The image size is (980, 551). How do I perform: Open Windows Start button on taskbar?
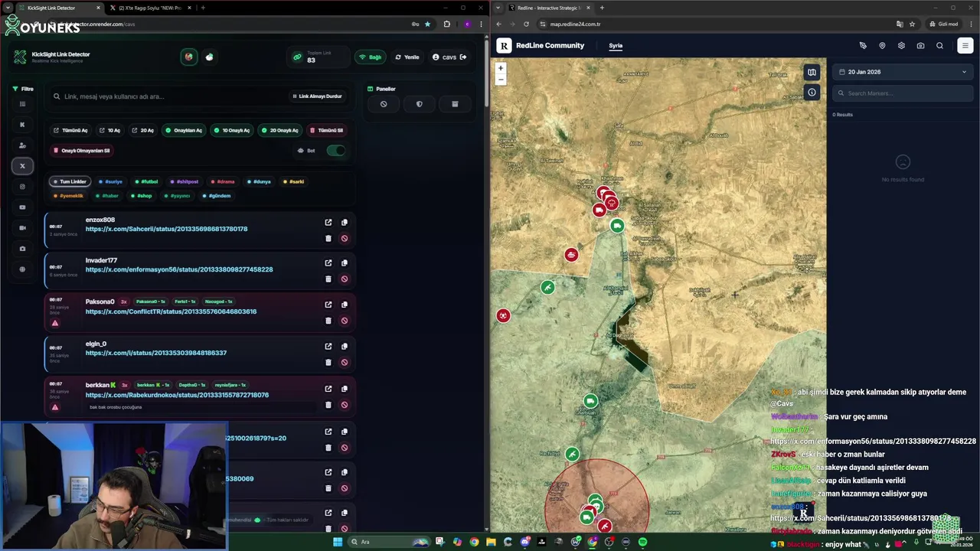(338, 542)
